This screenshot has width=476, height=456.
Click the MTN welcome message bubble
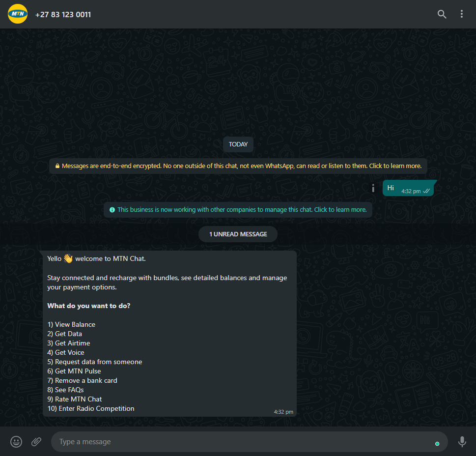[x=169, y=333]
